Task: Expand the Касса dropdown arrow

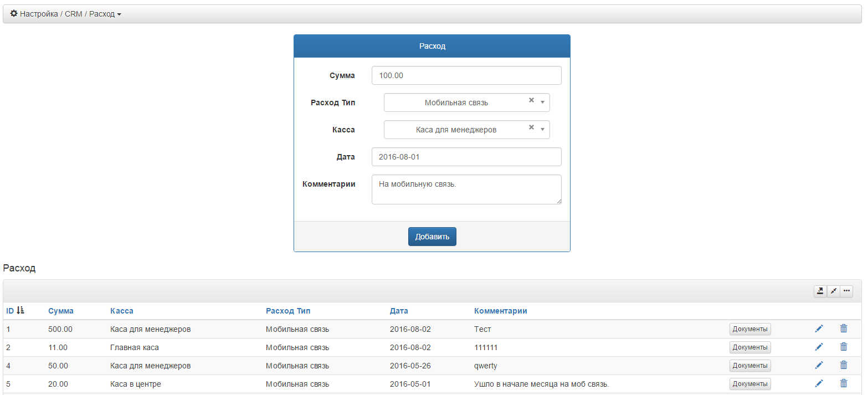Action: point(543,130)
